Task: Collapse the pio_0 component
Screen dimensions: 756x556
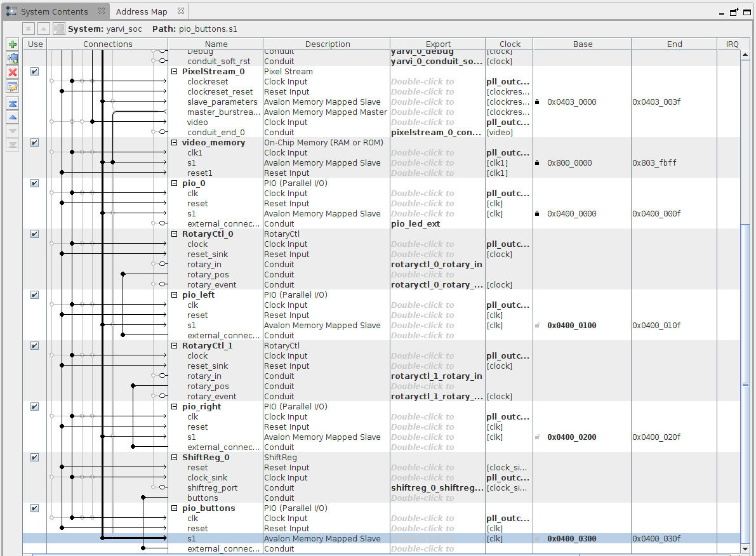Action: tap(175, 183)
